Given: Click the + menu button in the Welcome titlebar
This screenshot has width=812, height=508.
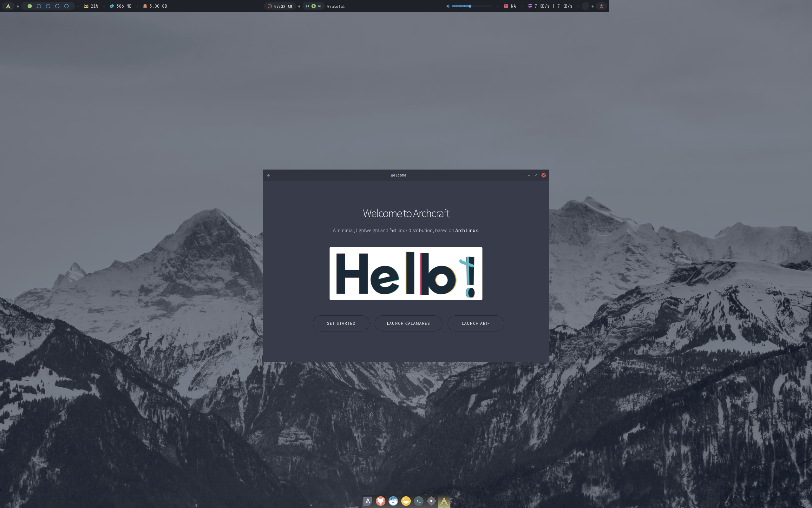Looking at the screenshot, I should click(x=268, y=175).
